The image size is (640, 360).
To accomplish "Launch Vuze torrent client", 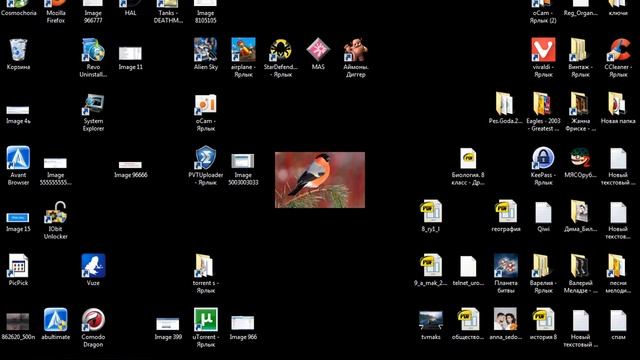I will point(93,266).
